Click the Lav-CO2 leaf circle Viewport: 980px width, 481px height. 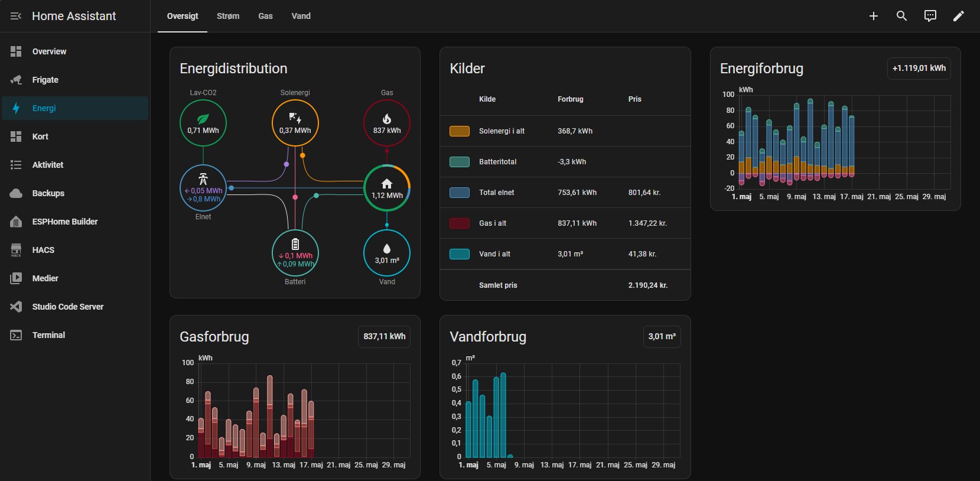[203, 123]
